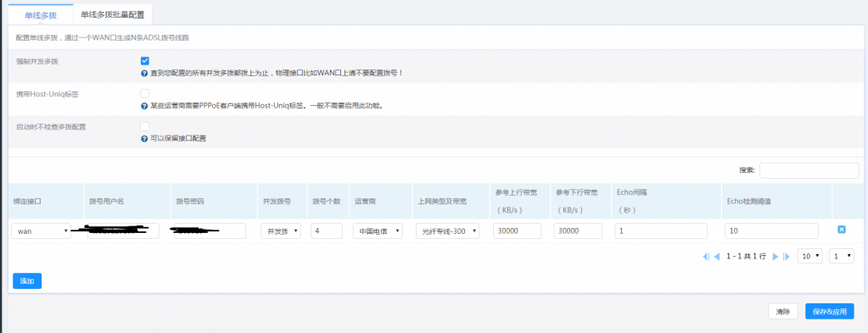Click help icon beside 强制并发多拨 hint
Screen dimensions: 868x333
(x=144, y=73)
